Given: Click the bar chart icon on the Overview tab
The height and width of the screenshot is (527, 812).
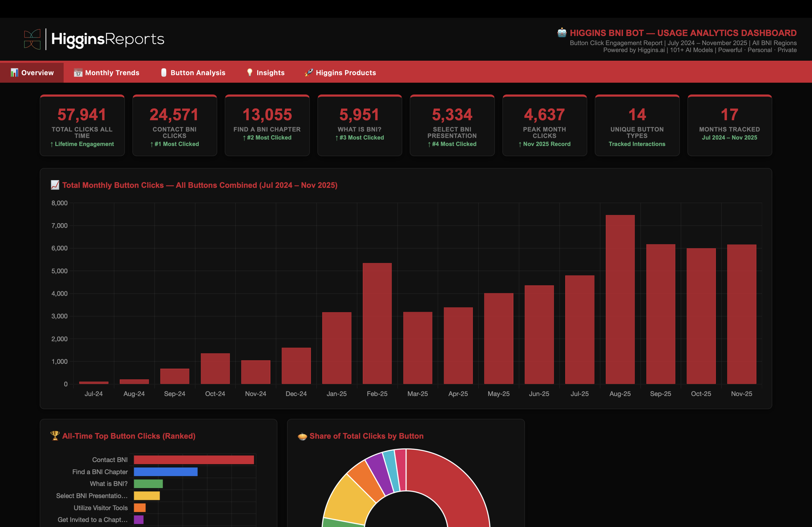Looking at the screenshot, I should (14, 73).
